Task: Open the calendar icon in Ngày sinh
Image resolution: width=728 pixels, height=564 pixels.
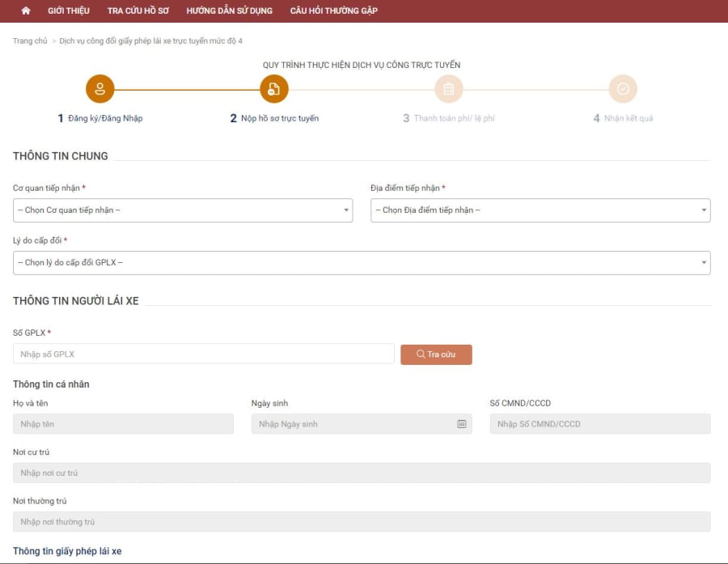Action: coord(462,424)
